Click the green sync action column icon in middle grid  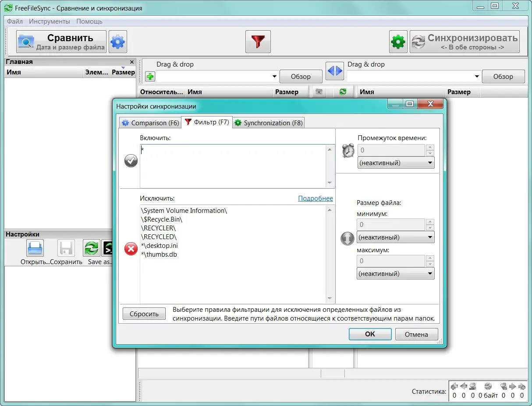343,92
